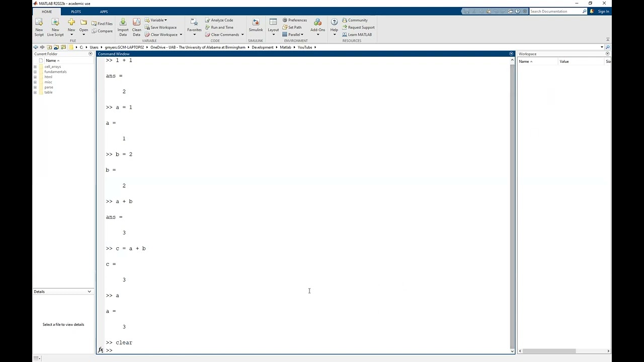Select Matlab in the address path
The image size is (644, 362).
285,47
